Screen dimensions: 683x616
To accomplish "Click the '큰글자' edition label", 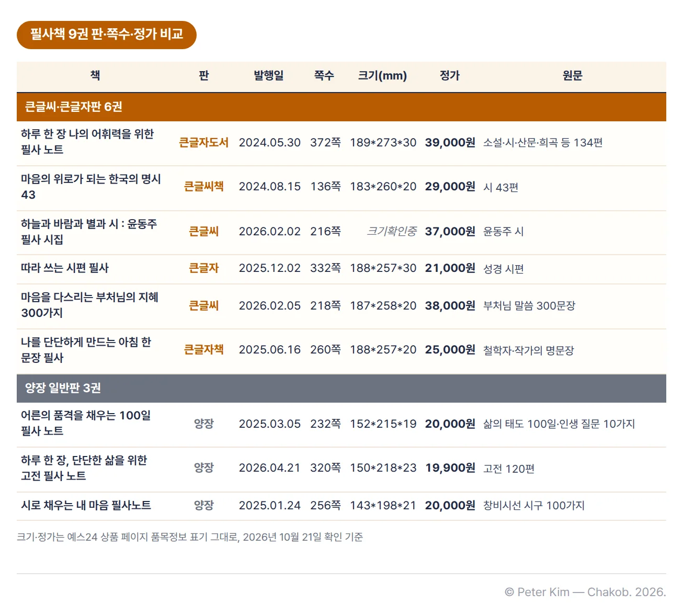I will (204, 268).
